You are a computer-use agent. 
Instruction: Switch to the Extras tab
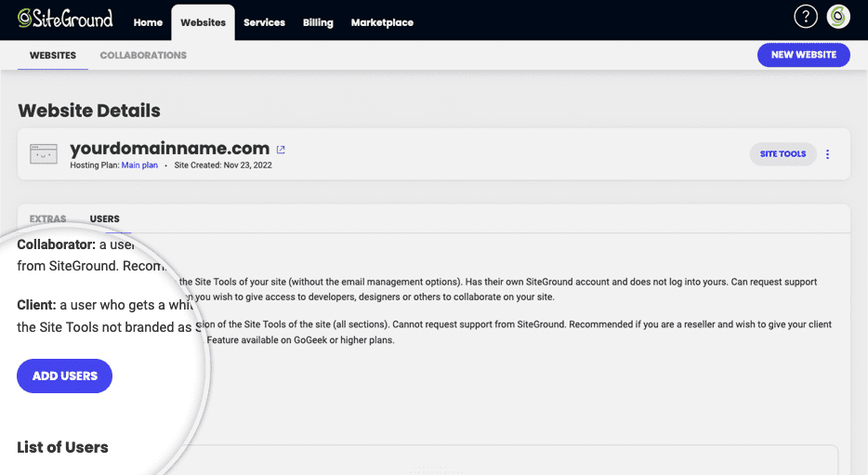click(47, 218)
